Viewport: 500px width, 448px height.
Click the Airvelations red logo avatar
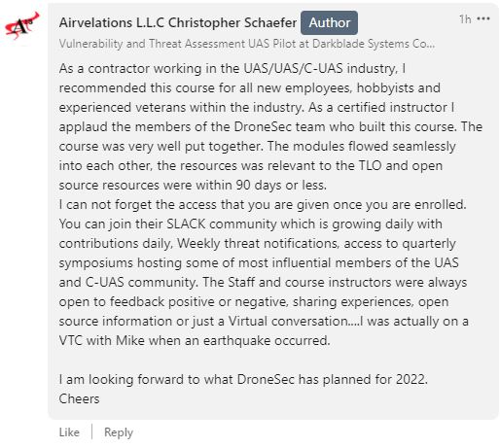coord(21,26)
